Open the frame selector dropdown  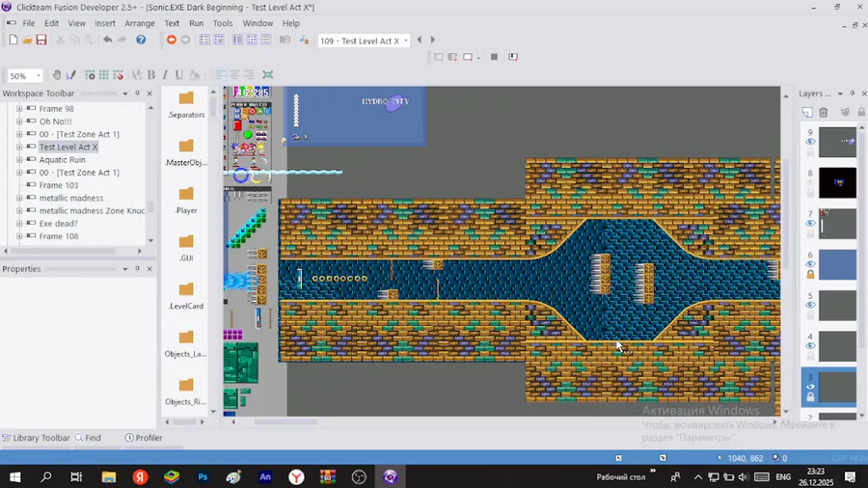406,41
